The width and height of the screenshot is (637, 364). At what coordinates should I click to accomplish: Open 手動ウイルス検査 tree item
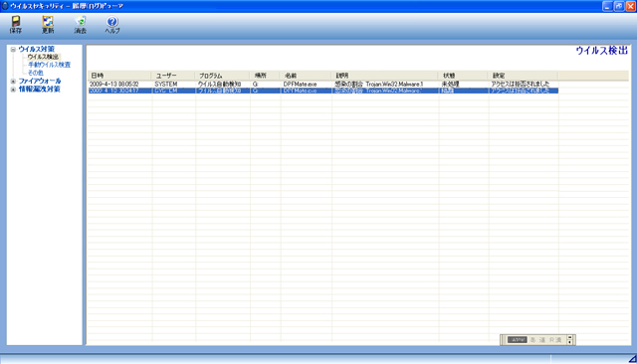tap(49, 65)
